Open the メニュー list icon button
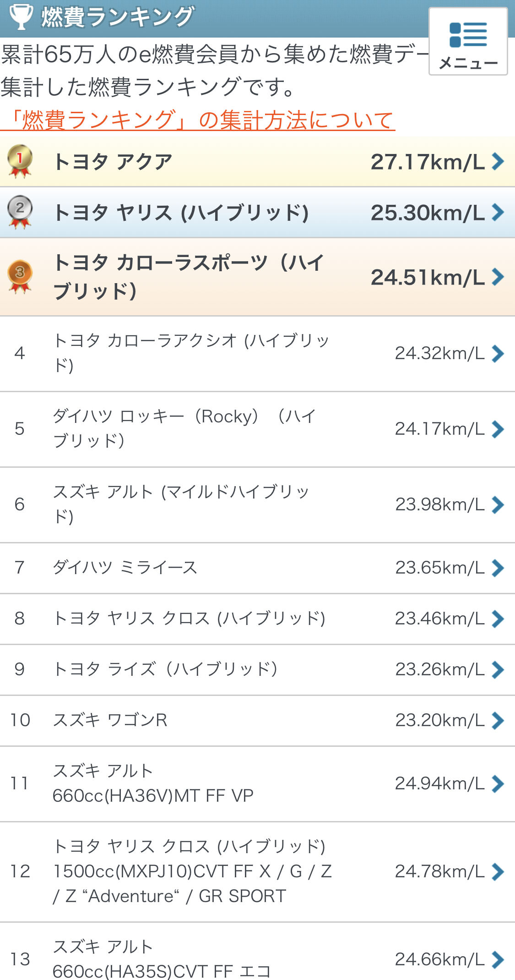Screen dimensions: 515x980 click(x=468, y=41)
